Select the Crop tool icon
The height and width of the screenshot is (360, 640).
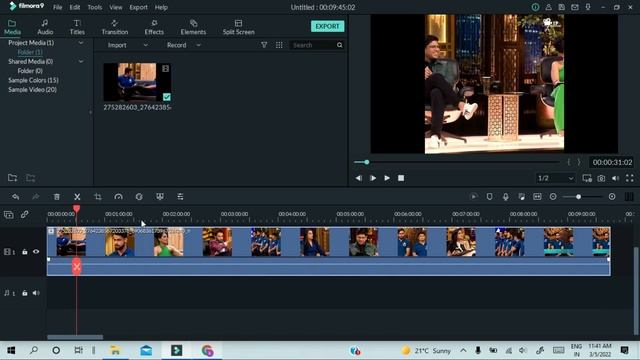click(98, 197)
